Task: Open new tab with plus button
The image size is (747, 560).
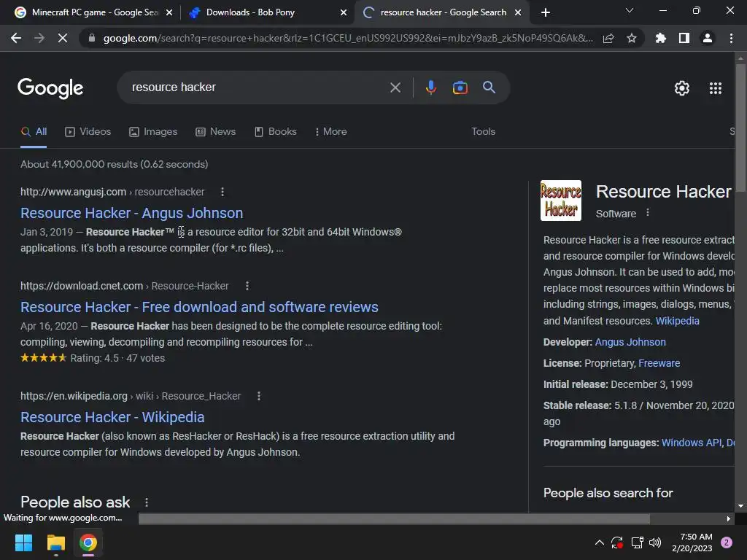Action: tap(546, 12)
